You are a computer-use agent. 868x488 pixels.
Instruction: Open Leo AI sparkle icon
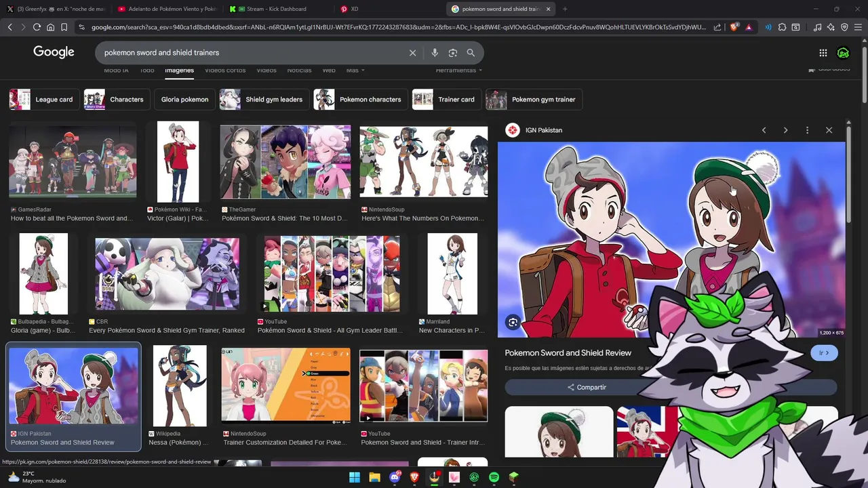[x=831, y=27]
